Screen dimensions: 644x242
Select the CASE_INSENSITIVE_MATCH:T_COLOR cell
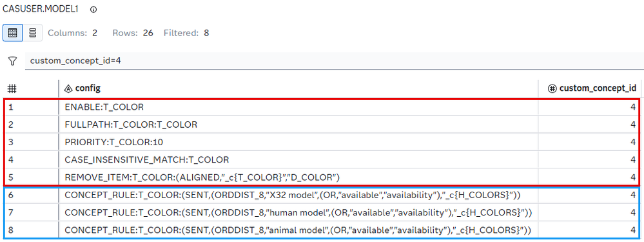click(298, 160)
